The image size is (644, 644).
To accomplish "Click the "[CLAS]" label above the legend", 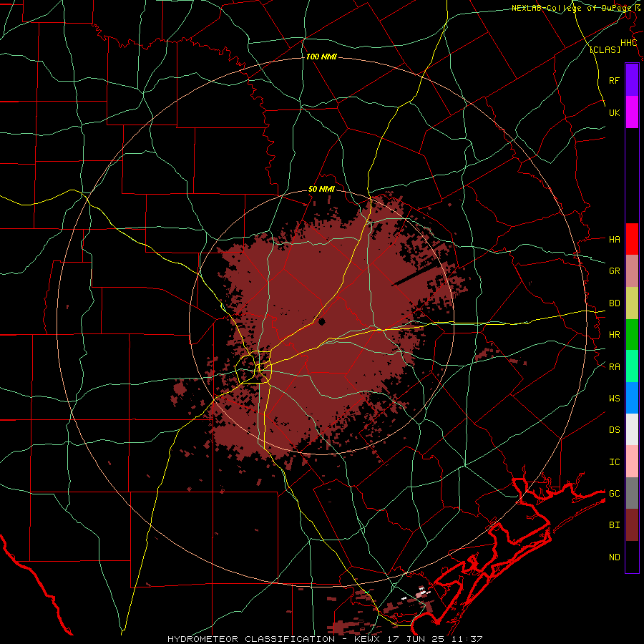I will 605,50.
